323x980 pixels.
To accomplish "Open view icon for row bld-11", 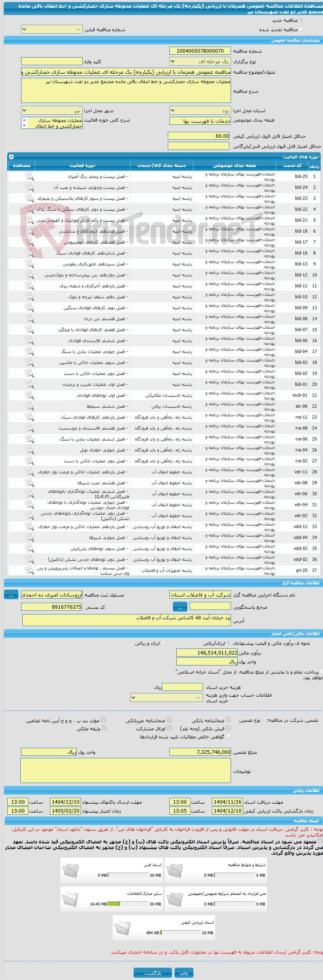I will 29,286.
